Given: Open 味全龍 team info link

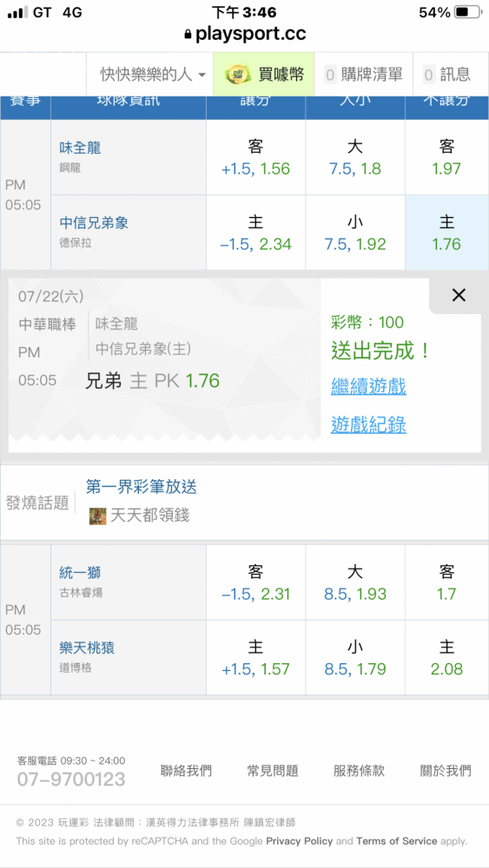Looking at the screenshot, I should click(80, 148).
